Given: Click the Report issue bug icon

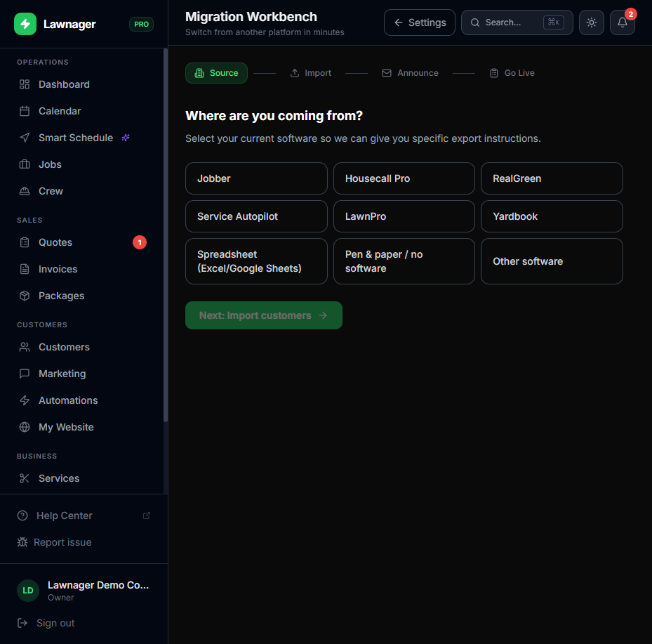Looking at the screenshot, I should click(22, 542).
